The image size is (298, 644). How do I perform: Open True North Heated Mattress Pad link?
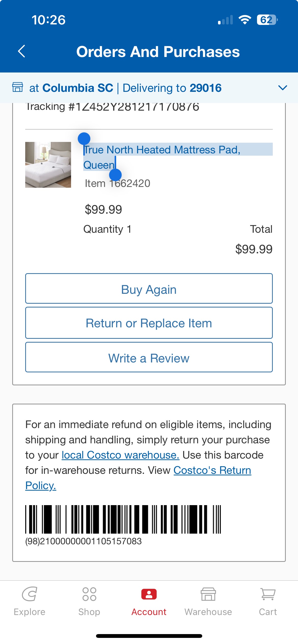pyautogui.click(x=162, y=157)
